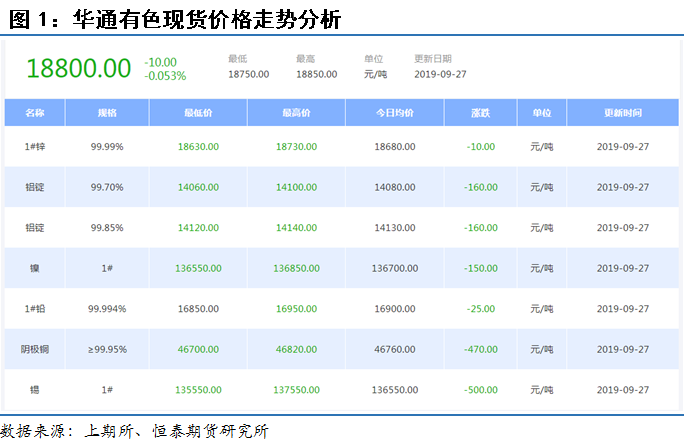Image resolution: width=694 pixels, height=445 pixels.
Task: Click the change value -25.00
Action: (x=481, y=309)
